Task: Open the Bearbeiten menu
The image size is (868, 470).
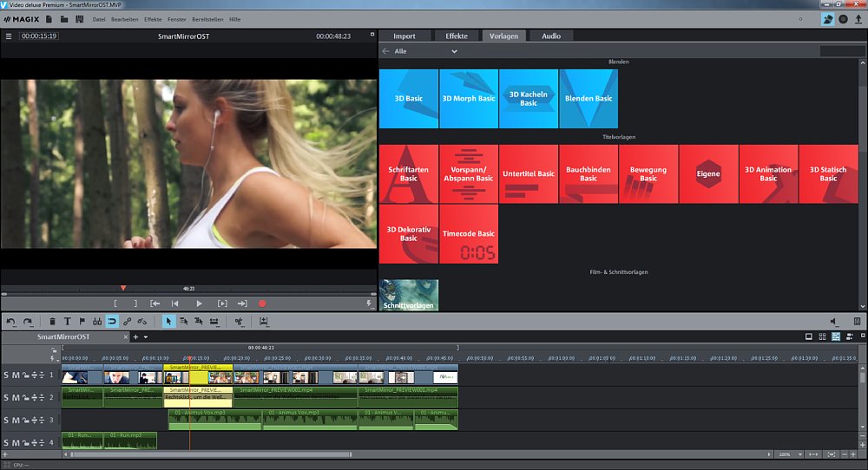Action: (124, 19)
